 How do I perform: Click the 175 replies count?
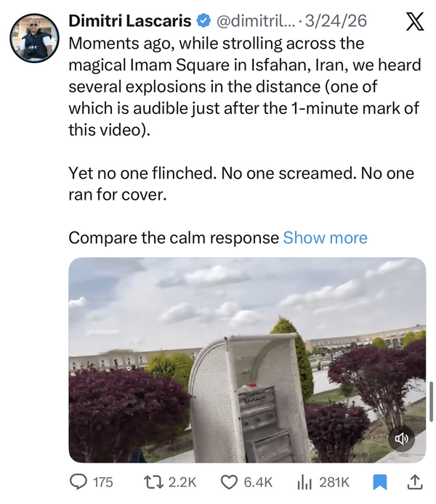(x=103, y=482)
